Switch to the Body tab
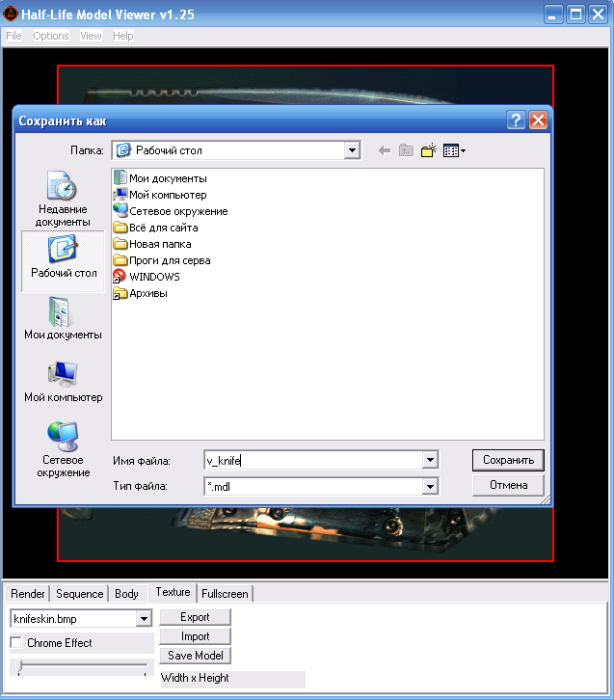The image size is (614, 700). 126,594
